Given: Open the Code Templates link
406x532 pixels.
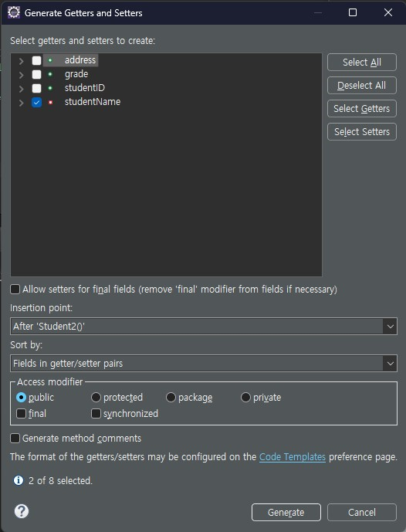Looking at the screenshot, I should 293,456.
